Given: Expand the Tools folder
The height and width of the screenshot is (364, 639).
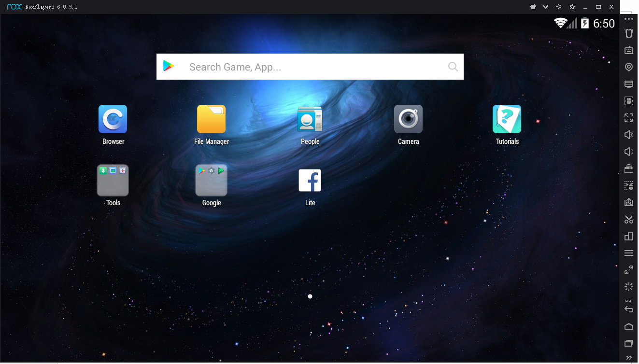Looking at the screenshot, I should coord(113,181).
